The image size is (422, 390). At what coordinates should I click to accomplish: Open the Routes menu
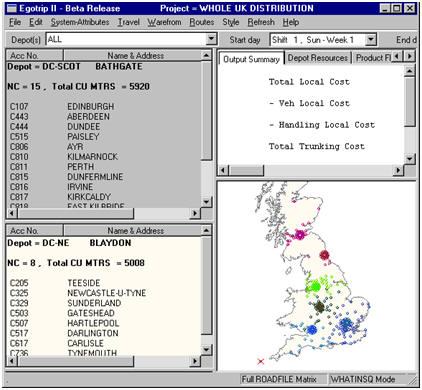[202, 22]
